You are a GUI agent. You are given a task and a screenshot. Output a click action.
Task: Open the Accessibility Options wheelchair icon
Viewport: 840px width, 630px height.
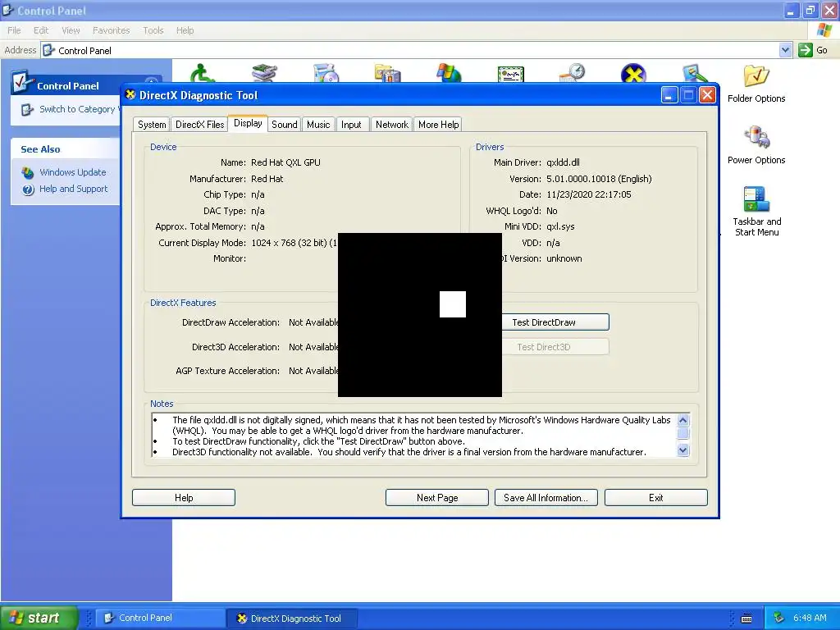coord(203,73)
